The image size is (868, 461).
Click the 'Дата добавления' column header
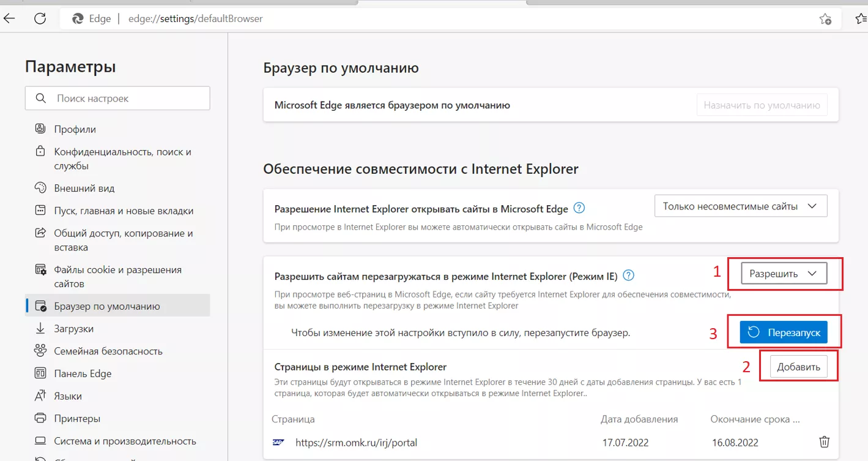639,419
